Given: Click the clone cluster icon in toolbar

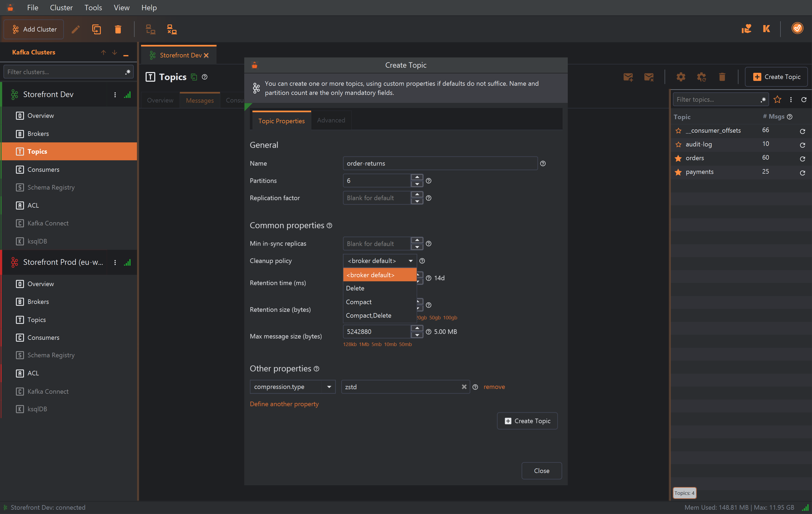Looking at the screenshot, I should click(97, 29).
